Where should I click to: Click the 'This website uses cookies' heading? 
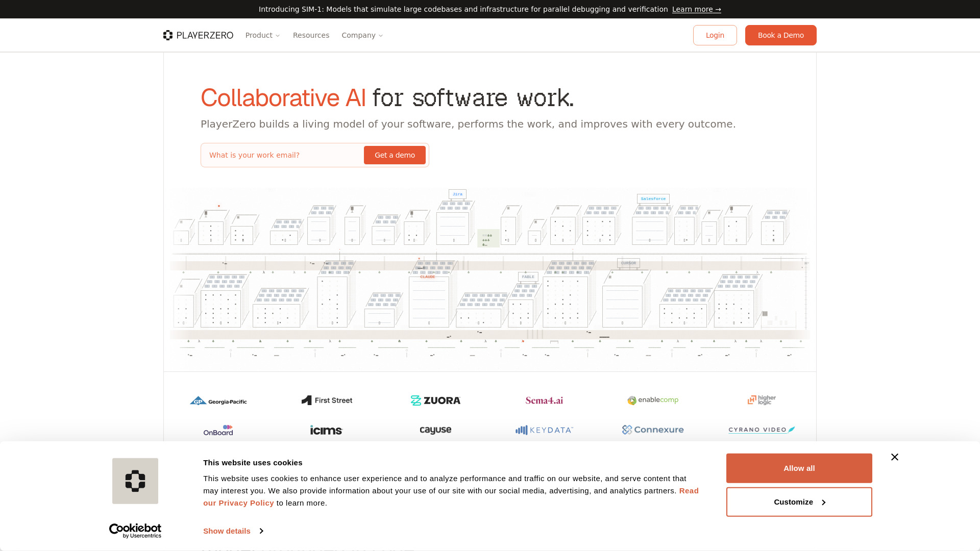click(x=253, y=463)
